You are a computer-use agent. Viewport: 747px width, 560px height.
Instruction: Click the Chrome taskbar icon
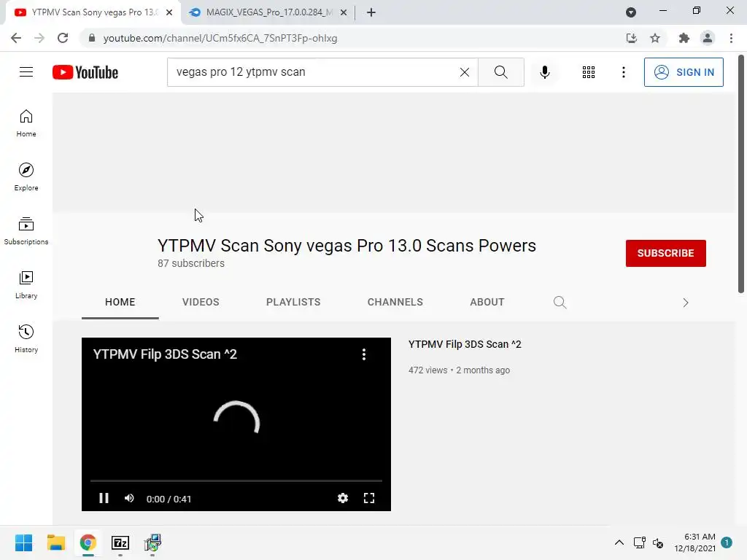click(x=88, y=542)
